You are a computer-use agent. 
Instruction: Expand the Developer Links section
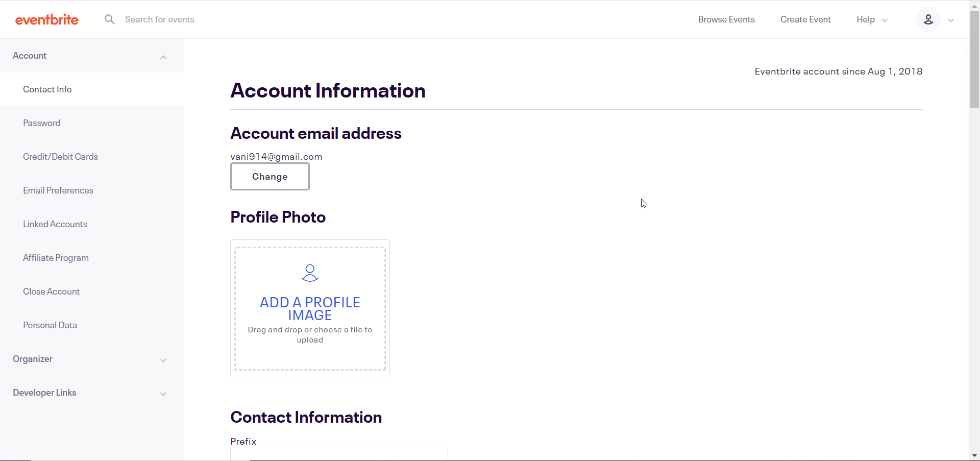92,393
